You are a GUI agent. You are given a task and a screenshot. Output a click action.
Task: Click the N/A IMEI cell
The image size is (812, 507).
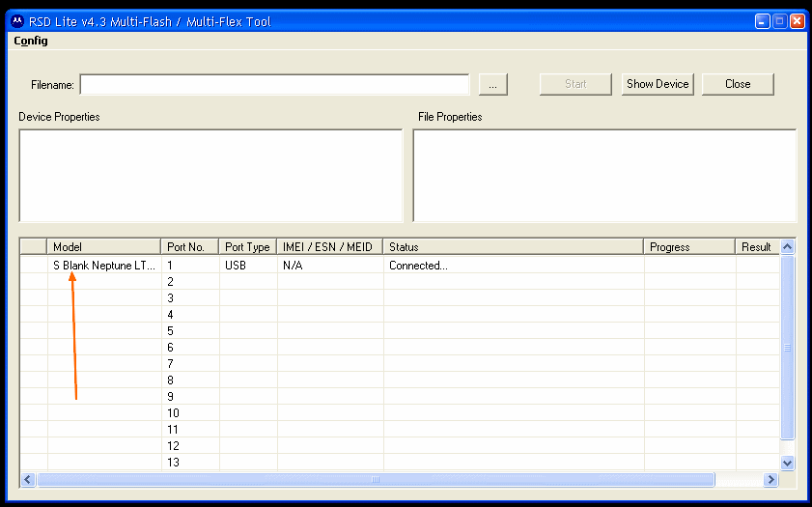330,266
